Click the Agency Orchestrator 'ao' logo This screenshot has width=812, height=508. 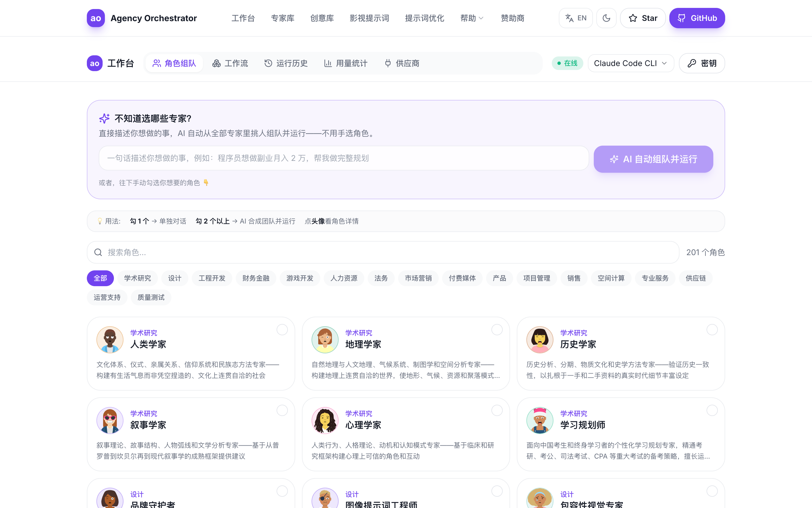coord(96,18)
